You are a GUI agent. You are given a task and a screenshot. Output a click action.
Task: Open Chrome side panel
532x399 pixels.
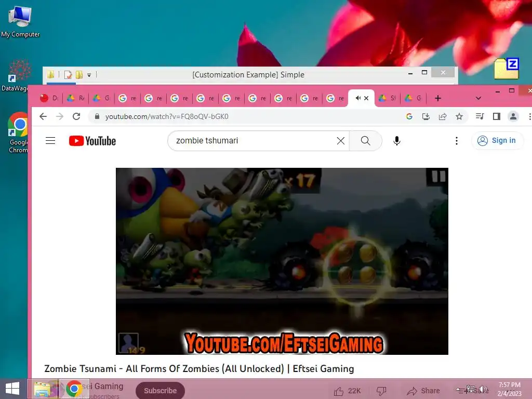click(497, 117)
